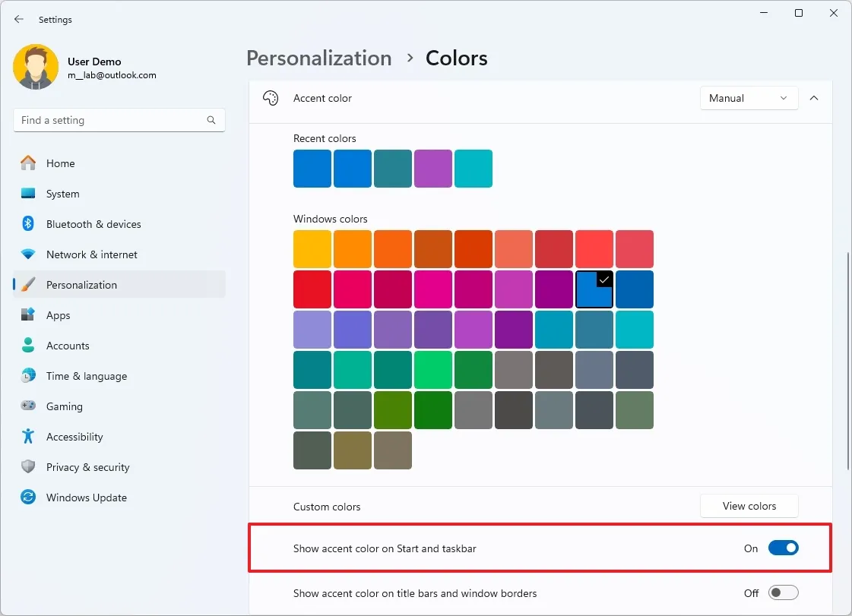This screenshot has height=616, width=852.
Task: Click the Gaming controller icon
Action: tap(28, 406)
